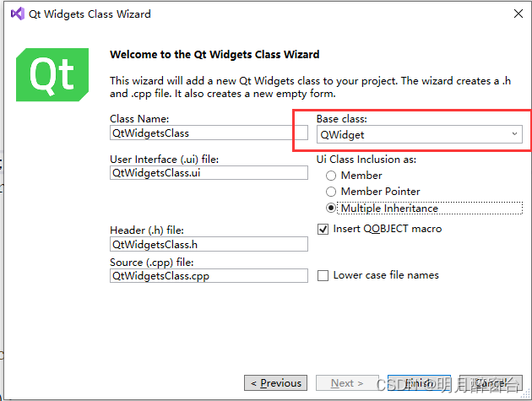Click the Finish button
This screenshot has height=401, width=532.
419,383
